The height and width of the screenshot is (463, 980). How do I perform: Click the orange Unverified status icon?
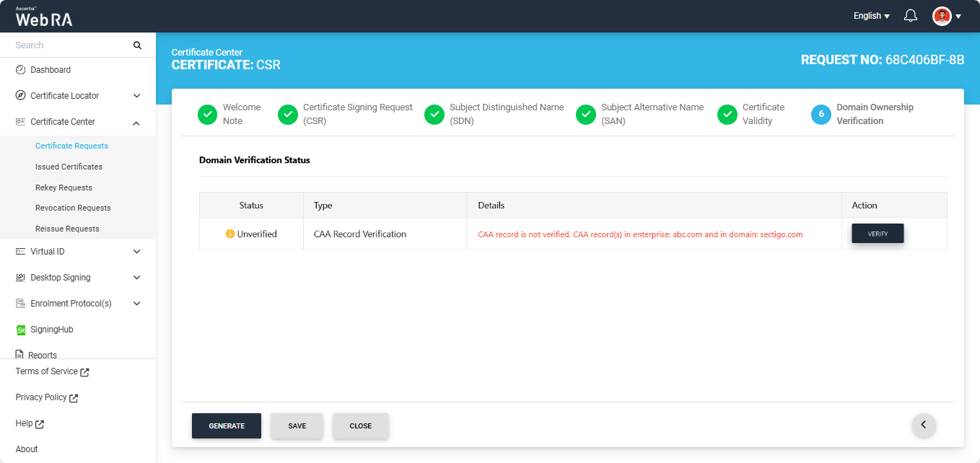(230, 234)
